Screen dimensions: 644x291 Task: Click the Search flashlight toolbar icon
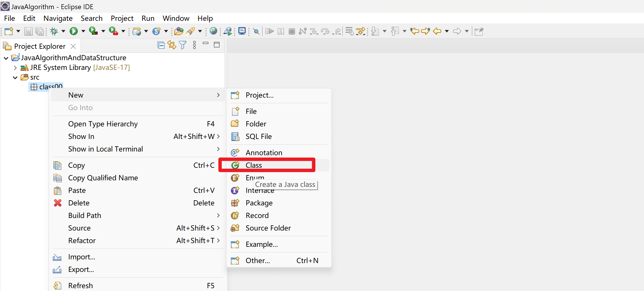191,31
